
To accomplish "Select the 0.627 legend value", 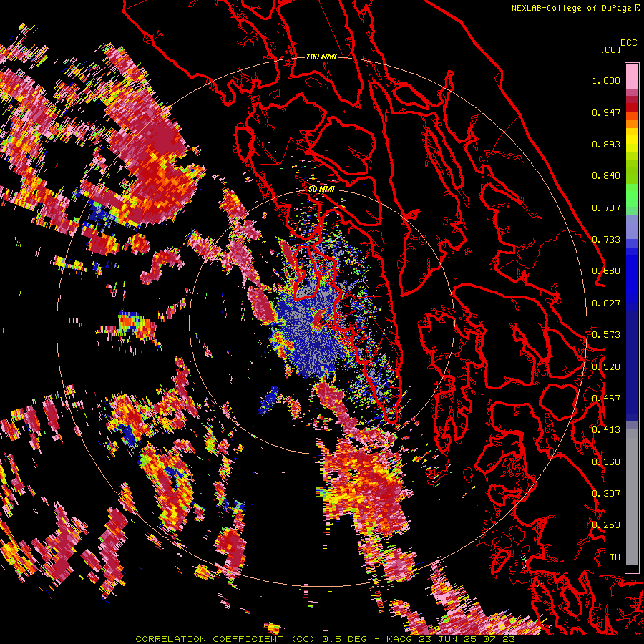I will click(606, 303).
